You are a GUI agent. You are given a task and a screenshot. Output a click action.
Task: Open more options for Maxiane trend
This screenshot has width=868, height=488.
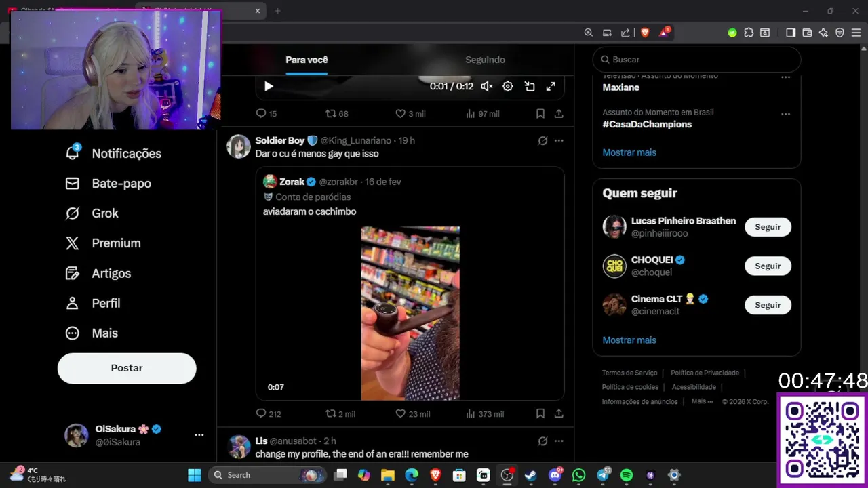785,77
